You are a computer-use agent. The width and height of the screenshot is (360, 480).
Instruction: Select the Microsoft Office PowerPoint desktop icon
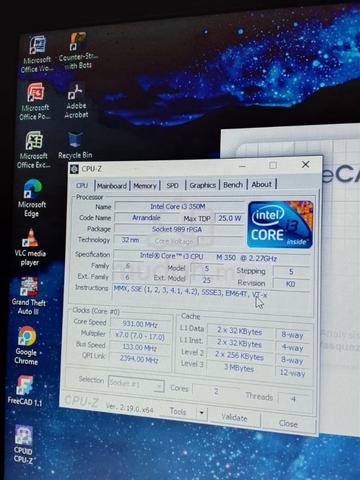point(35,102)
